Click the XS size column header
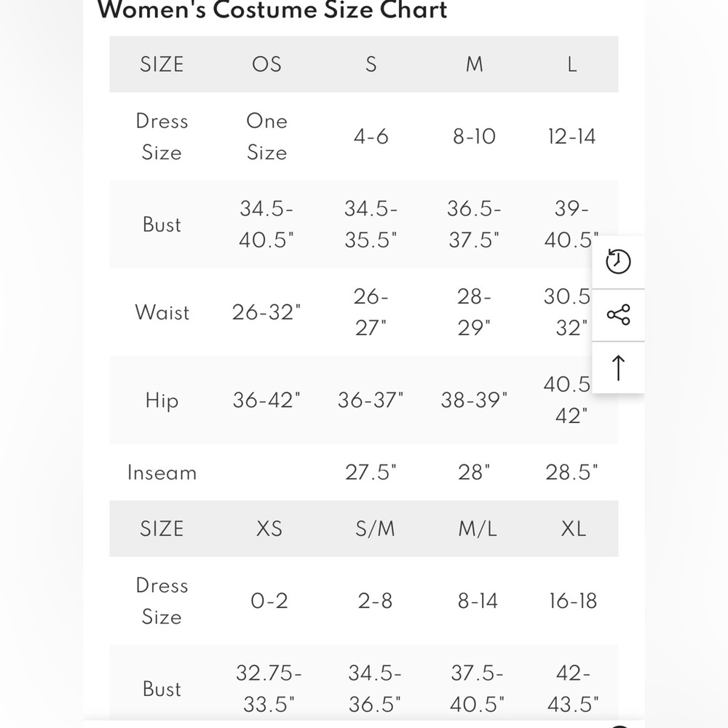 (x=269, y=529)
